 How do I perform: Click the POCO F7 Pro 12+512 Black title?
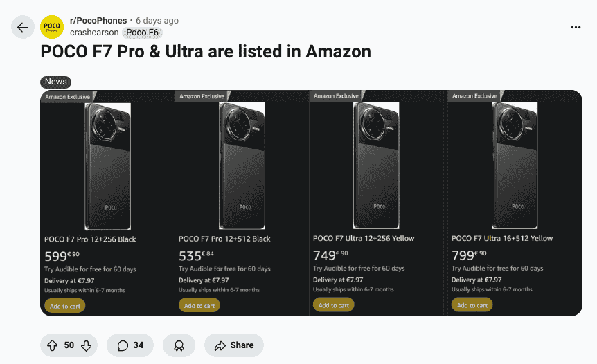pos(224,239)
